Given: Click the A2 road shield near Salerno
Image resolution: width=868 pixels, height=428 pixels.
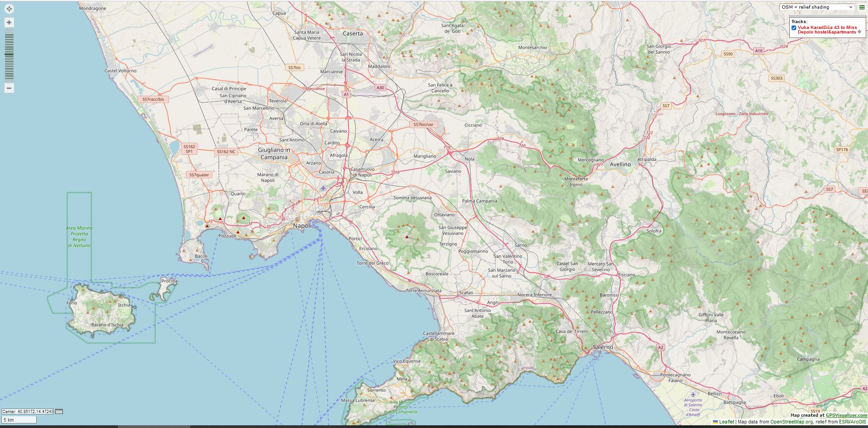Looking at the screenshot, I should [x=661, y=347].
